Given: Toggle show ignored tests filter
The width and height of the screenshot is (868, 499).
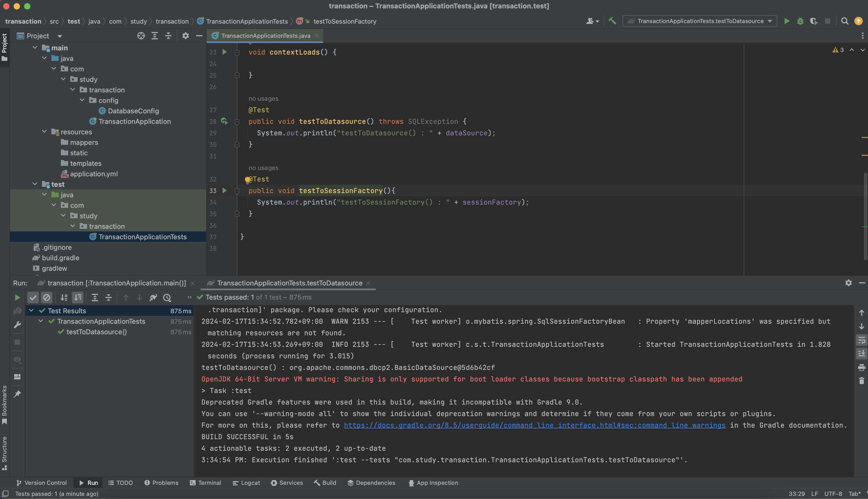Looking at the screenshot, I should [x=47, y=298].
